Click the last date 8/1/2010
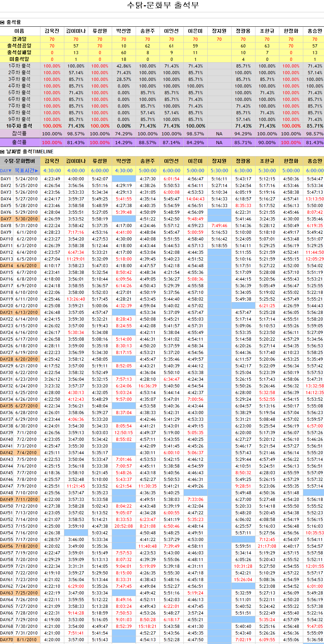 pyautogui.click(x=26, y=639)
